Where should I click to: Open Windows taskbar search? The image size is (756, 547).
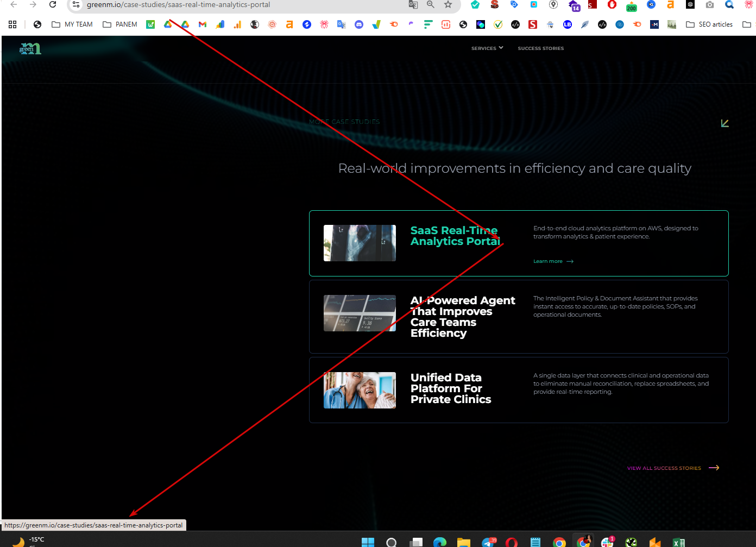392,542
